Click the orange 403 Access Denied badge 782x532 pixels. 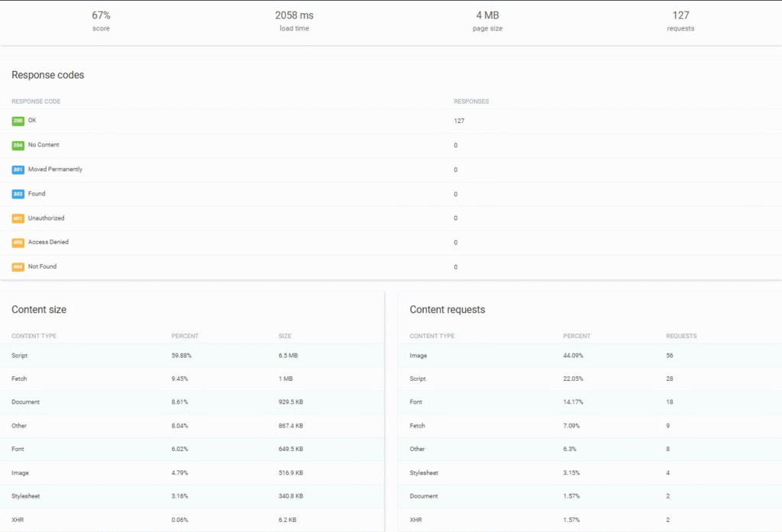(18, 243)
